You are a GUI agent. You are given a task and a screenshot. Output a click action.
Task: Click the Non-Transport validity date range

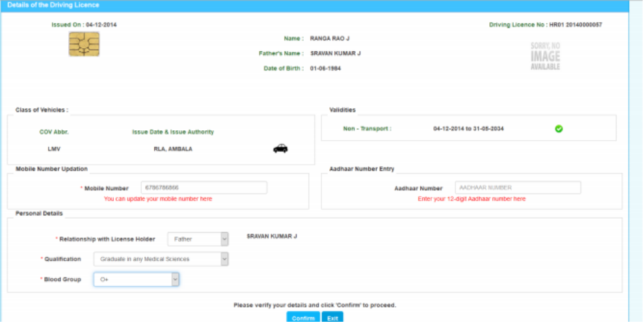(468, 129)
